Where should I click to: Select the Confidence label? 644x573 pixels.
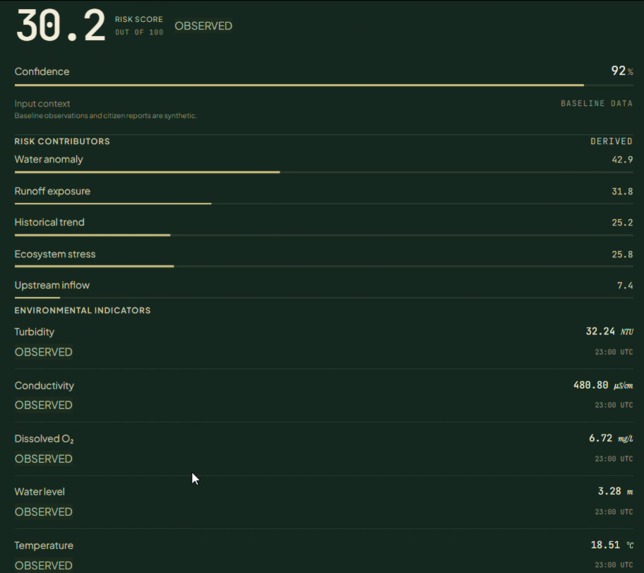pyautogui.click(x=42, y=71)
